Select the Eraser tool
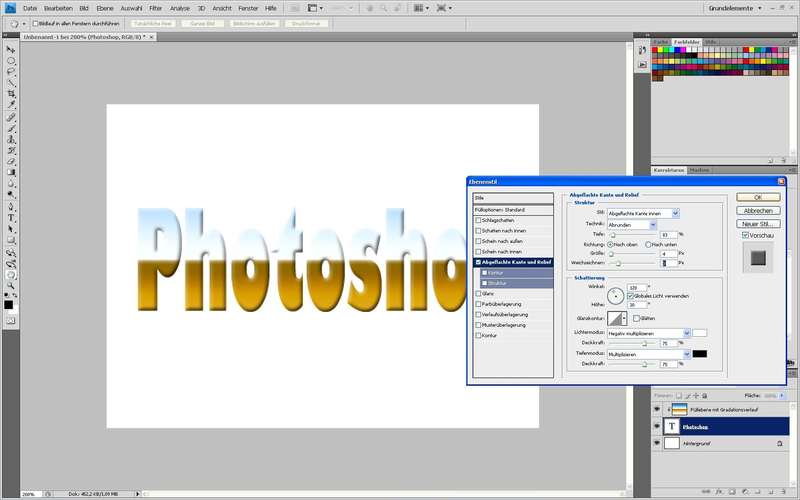This screenshot has width=800, height=500. 11,161
